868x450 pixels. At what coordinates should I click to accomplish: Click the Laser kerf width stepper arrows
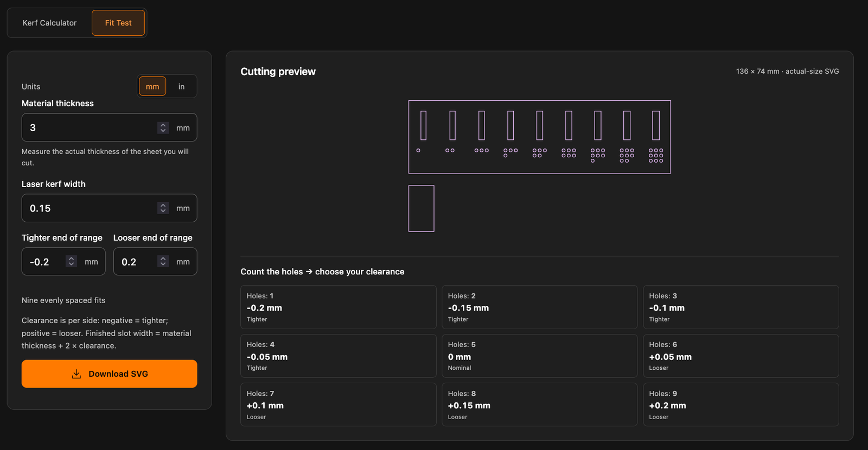(x=163, y=208)
